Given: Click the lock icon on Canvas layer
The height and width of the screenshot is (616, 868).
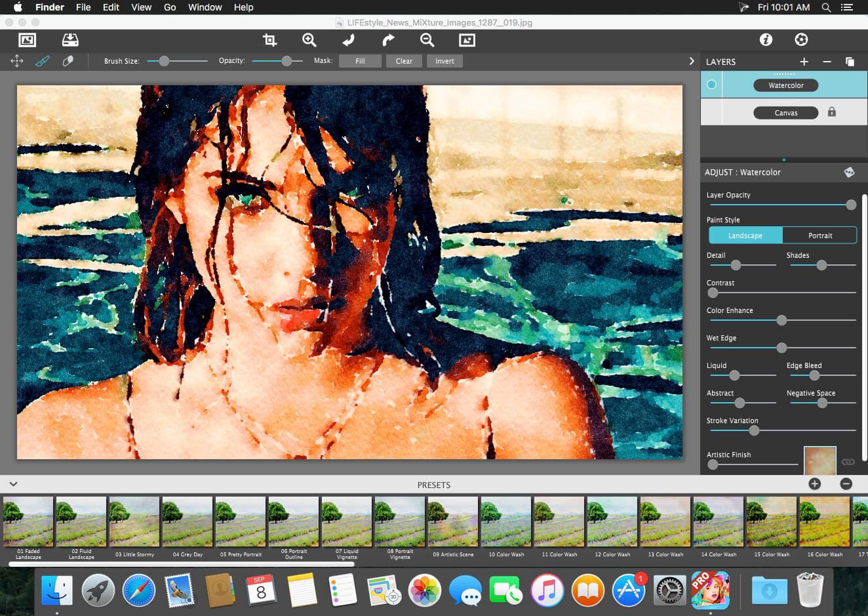Looking at the screenshot, I should tap(831, 112).
